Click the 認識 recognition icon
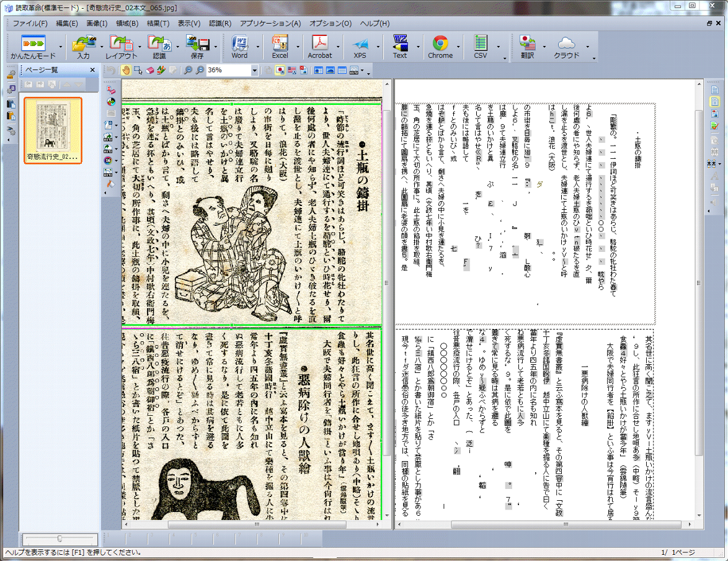The height and width of the screenshot is (561, 728). pyautogui.click(x=159, y=47)
